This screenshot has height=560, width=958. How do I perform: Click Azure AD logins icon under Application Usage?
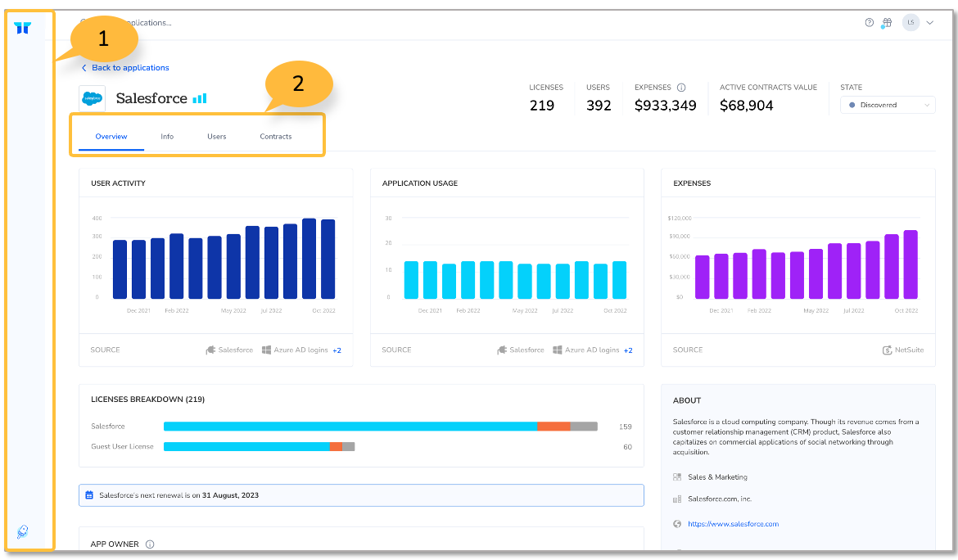pos(558,350)
